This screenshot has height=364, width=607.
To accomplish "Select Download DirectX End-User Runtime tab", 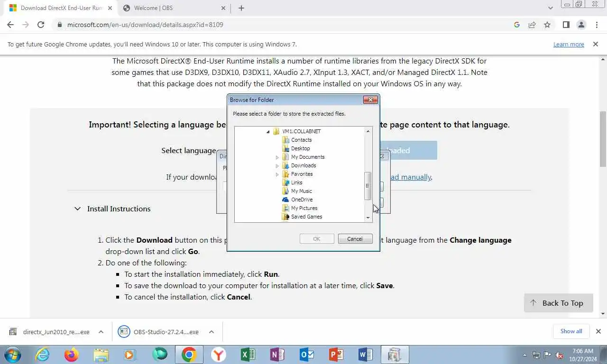I will click(60, 8).
